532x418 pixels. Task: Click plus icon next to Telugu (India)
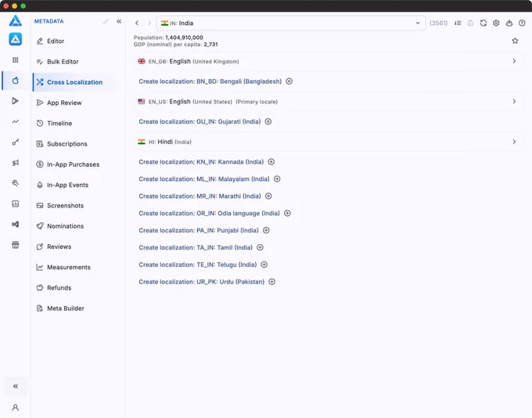[264, 265]
